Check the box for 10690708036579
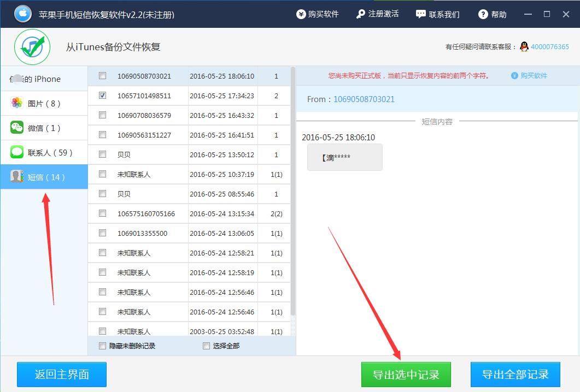This screenshot has width=580, height=392. [x=102, y=115]
